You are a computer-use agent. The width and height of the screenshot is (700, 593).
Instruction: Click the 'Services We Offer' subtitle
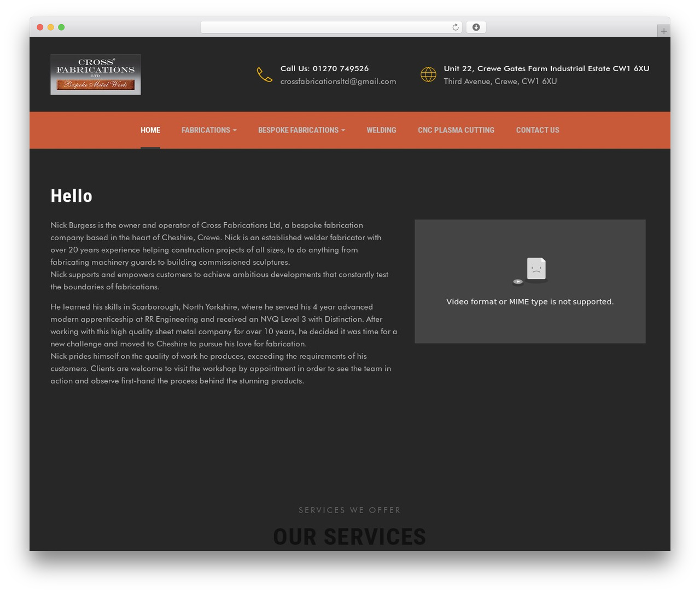[349, 510]
